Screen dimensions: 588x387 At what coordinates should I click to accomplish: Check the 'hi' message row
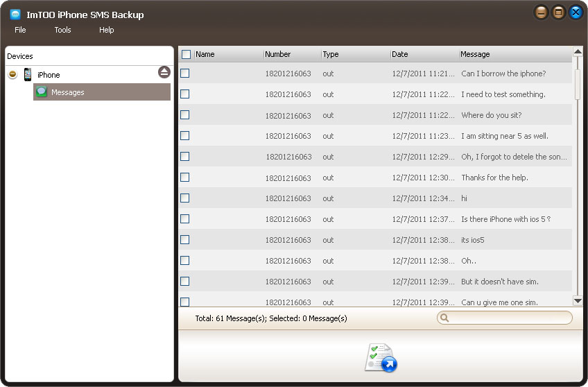(185, 198)
